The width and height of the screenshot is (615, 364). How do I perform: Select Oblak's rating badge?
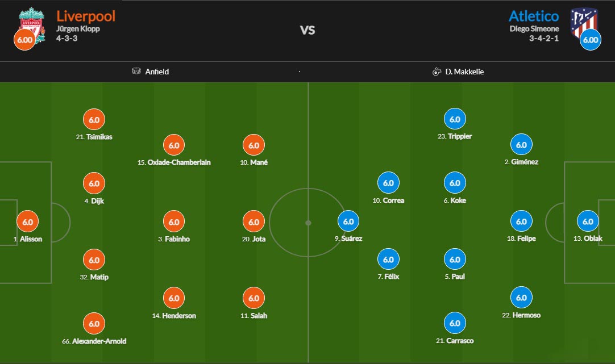pyautogui.click(x=588, y=221)
